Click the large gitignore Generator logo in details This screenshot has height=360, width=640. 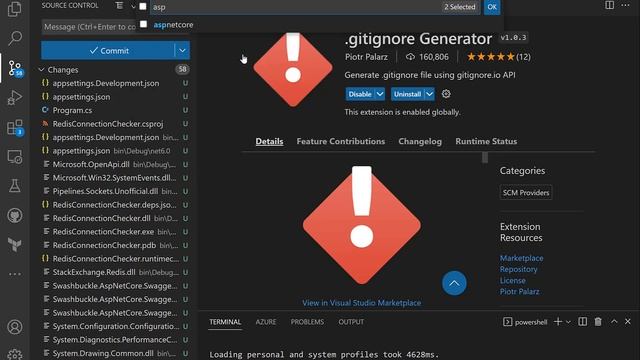tap(362, 225)
